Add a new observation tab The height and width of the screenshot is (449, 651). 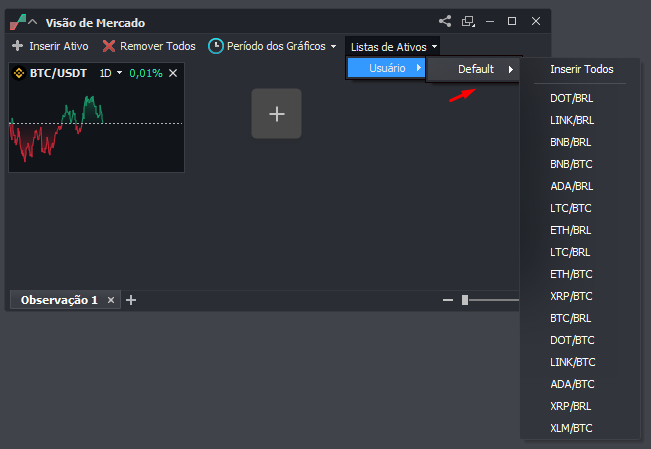pyautogui.click(x=131, y=300)
